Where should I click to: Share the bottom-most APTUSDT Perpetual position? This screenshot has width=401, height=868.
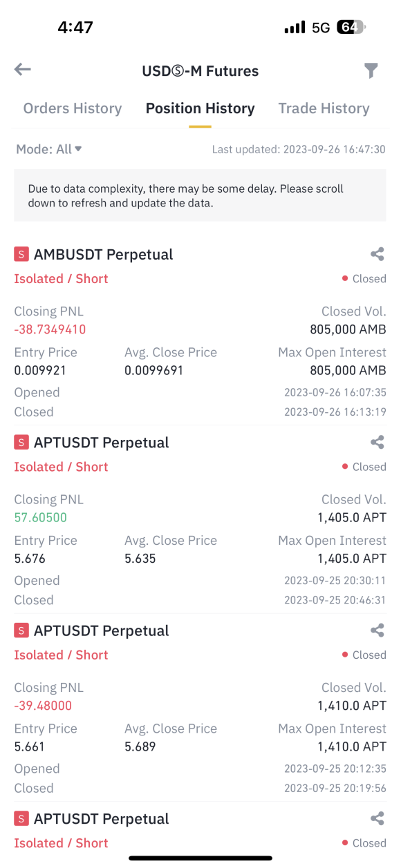tap(377, 819)
